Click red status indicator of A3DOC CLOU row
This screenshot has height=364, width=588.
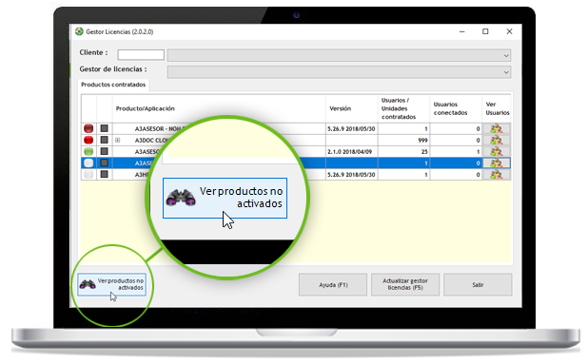pos(88,140)
